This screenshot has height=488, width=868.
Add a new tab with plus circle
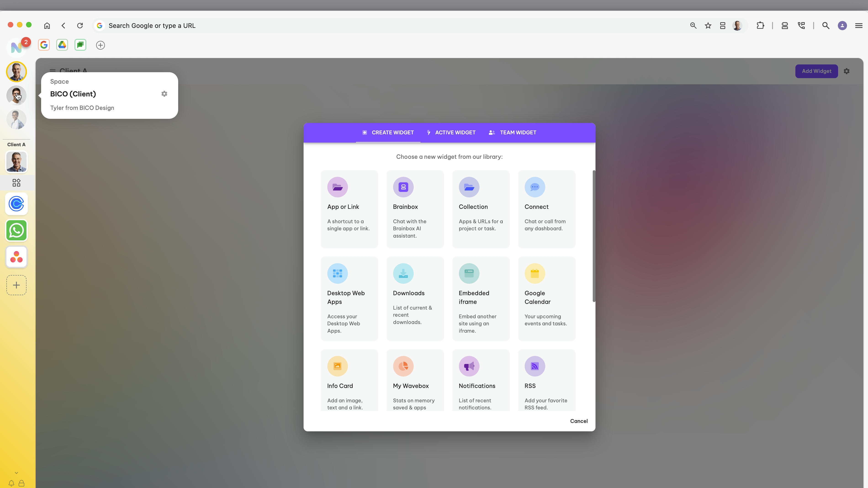[101, 45]
